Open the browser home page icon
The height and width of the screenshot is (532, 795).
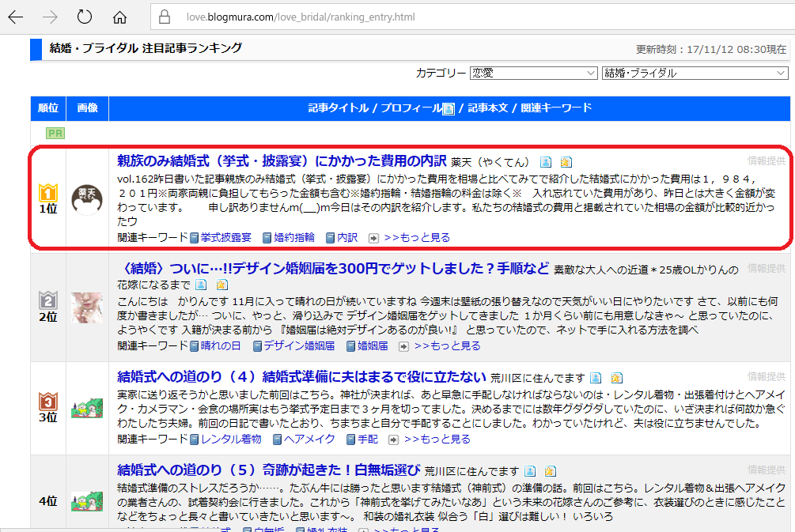pyautogui.click(x=119, y=17)
